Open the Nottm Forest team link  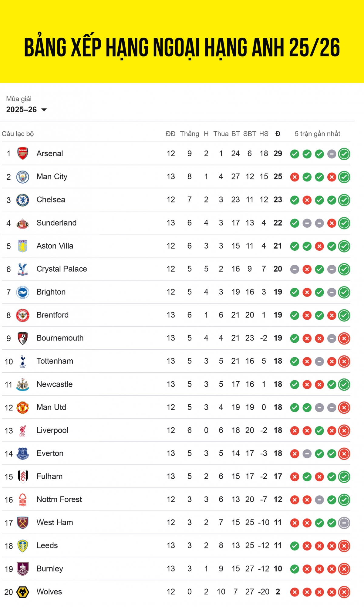[x=59, y=500]
